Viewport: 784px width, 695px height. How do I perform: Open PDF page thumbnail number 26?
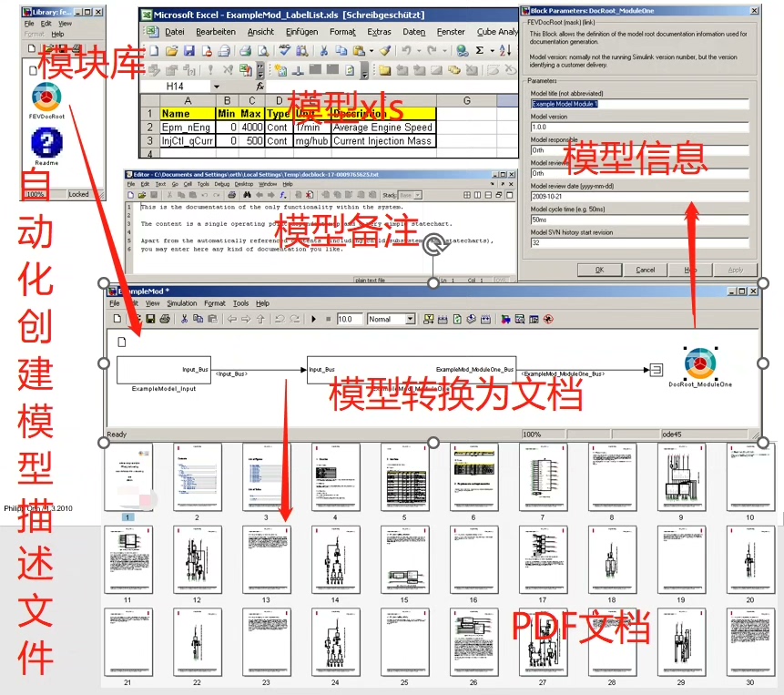click(473, 642)
